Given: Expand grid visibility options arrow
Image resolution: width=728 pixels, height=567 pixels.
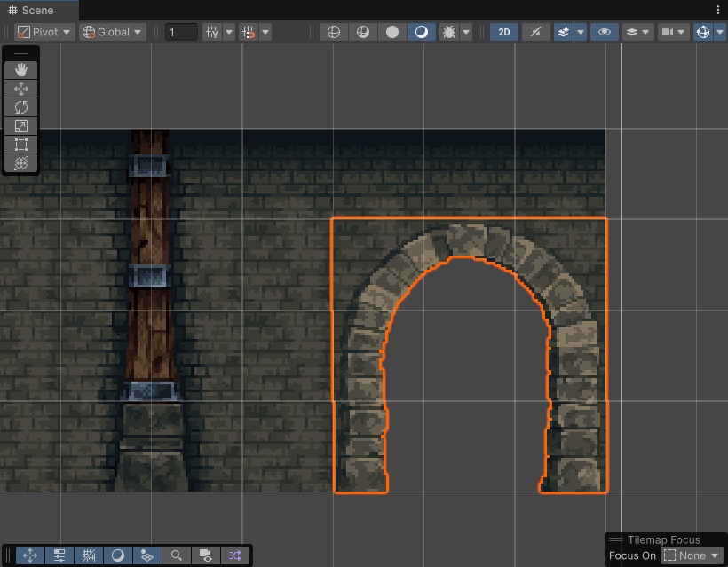Looking at the screenshot, I should click(229, 32).
